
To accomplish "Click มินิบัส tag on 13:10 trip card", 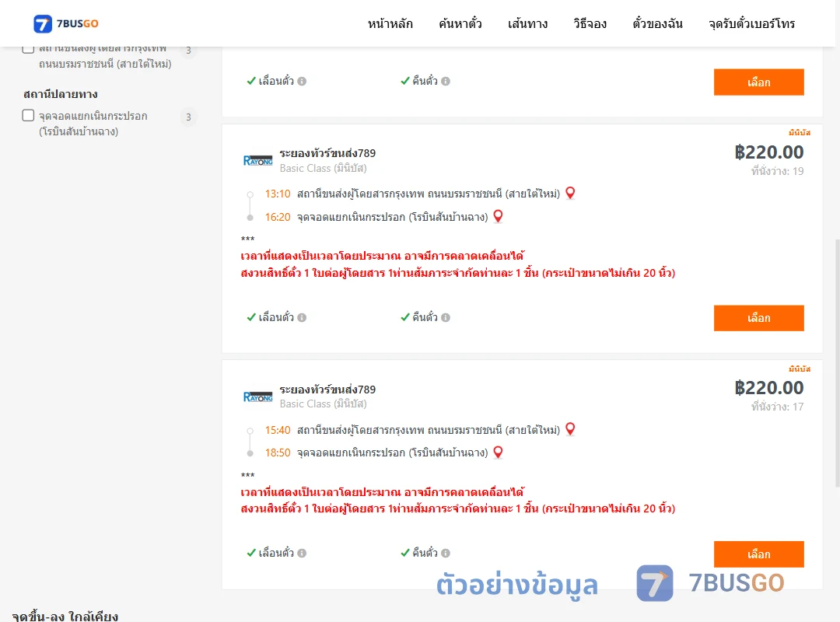I will [x=800, y=132].
